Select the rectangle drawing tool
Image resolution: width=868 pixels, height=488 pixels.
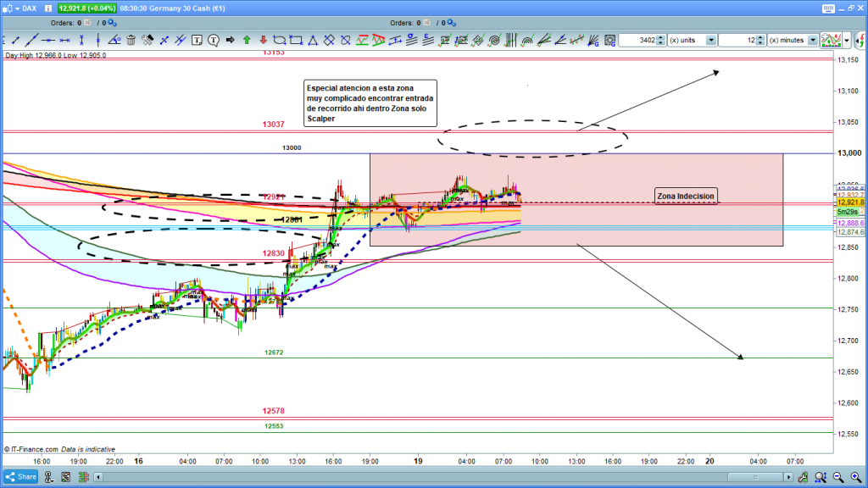tap(297, 40)
